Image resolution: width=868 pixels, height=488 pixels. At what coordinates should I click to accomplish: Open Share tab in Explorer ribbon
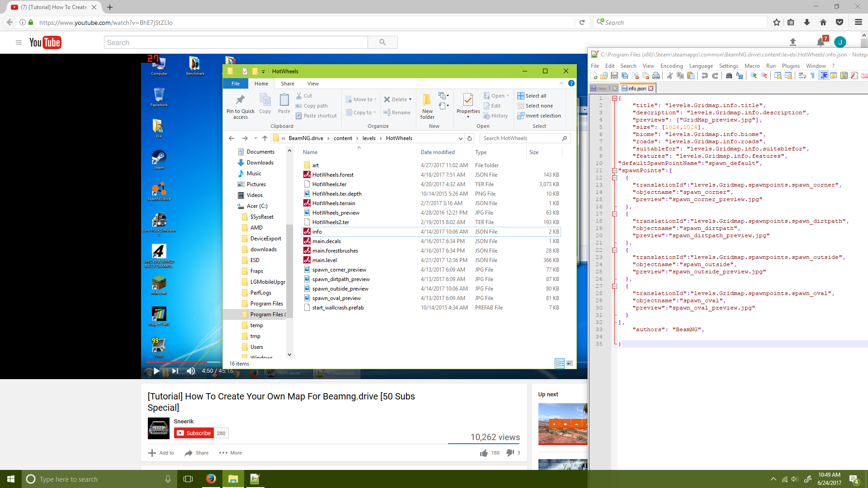click(288, 84)
